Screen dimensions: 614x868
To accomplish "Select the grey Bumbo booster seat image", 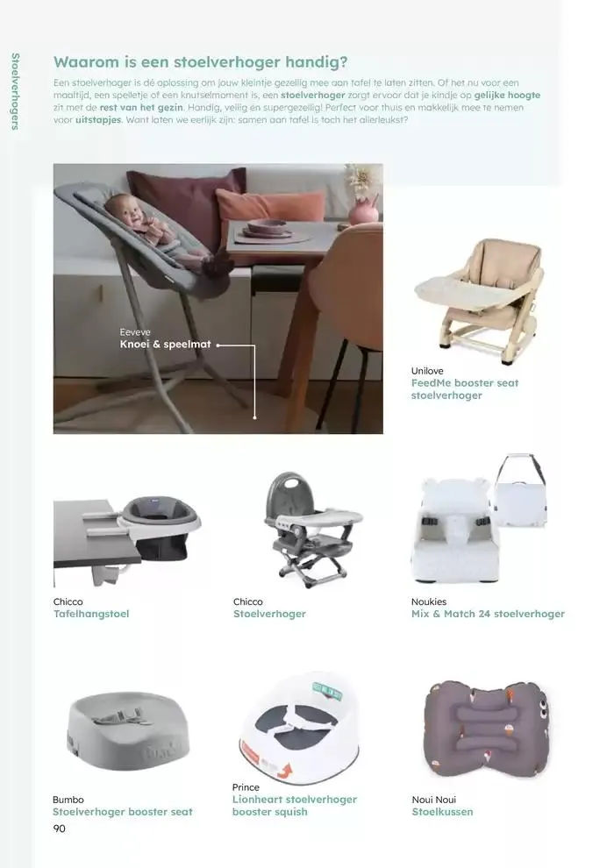I will point(128,730).
